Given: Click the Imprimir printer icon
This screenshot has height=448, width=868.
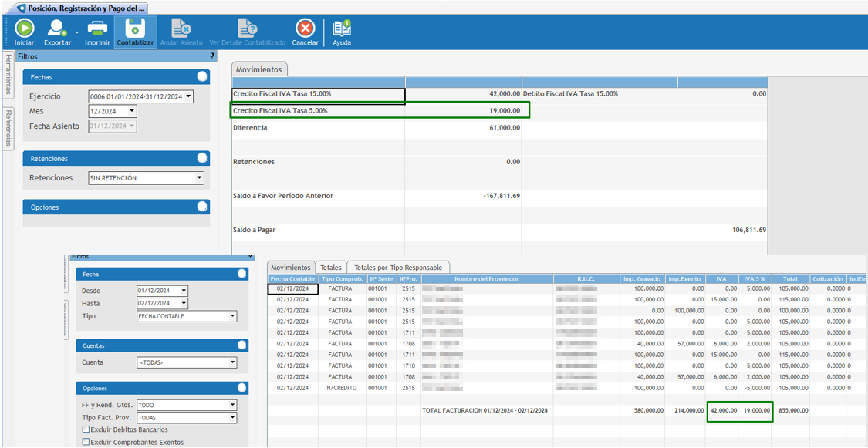Looking at the screenshot, I should coord(97,29).
